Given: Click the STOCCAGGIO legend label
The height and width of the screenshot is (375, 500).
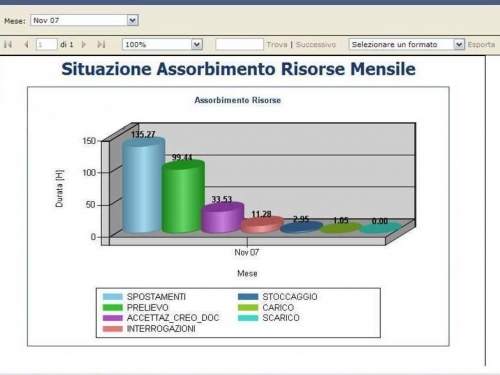Looking at the screenshot, I should click(290, 297).
